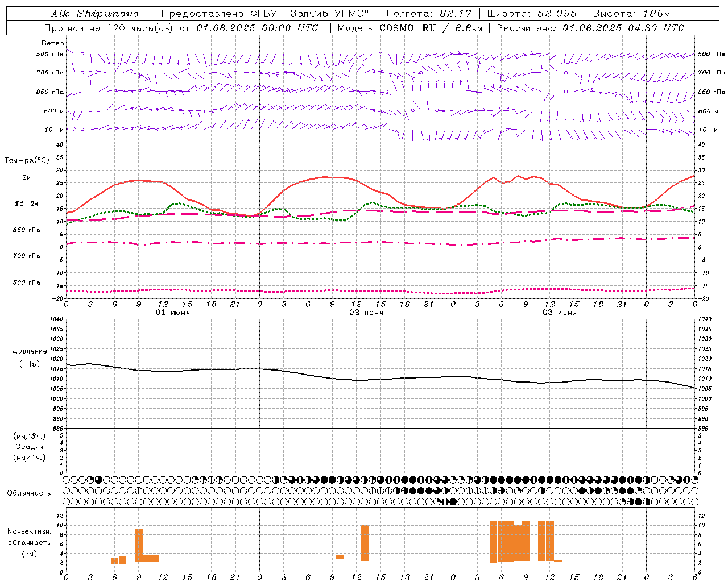Click the latitude value Широта: 52.095

point(532,14)
